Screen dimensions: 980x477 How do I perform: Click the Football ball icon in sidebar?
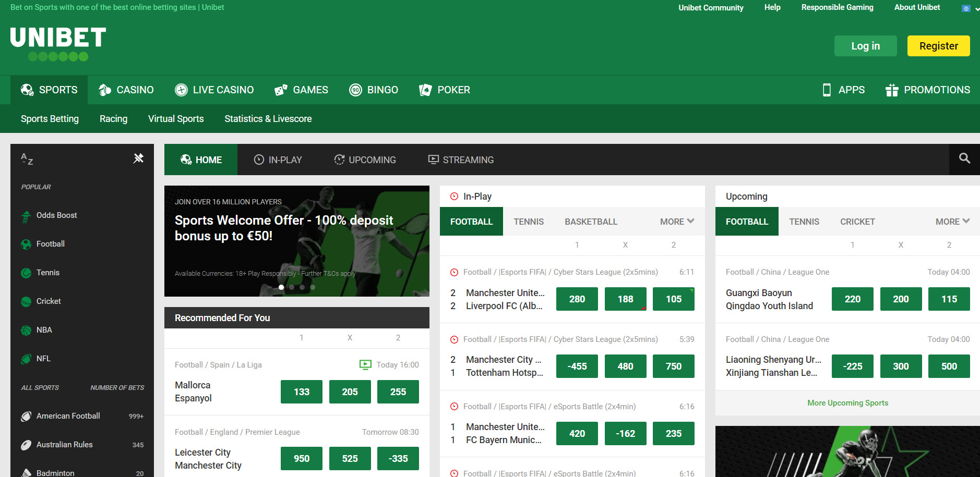pyautogui.click(x=26, y=244)
